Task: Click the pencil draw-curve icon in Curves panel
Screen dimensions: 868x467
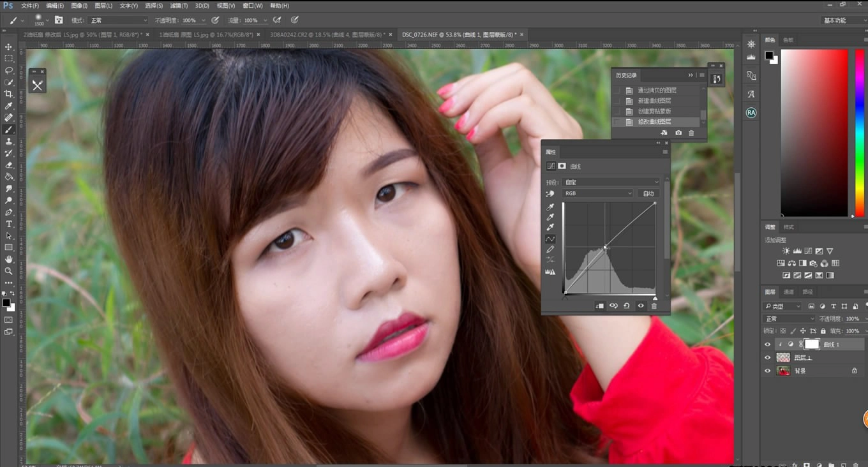Action: pos(550,249)
